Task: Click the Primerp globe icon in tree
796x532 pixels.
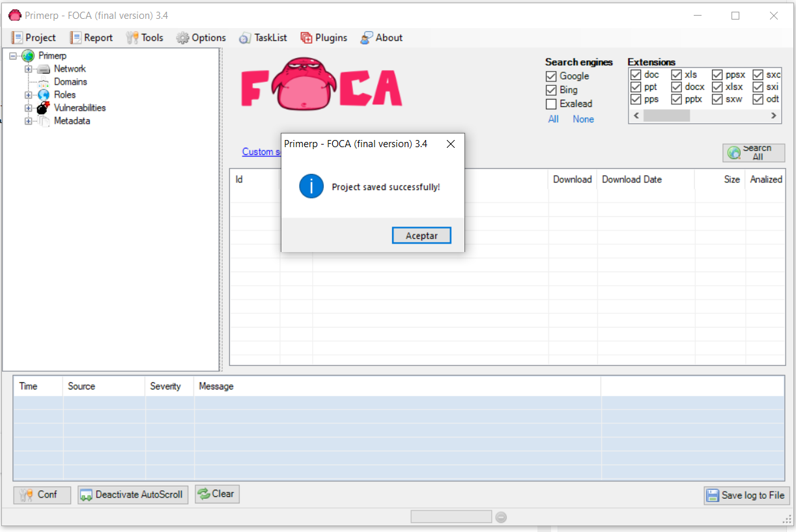Action: pos(28,56)
